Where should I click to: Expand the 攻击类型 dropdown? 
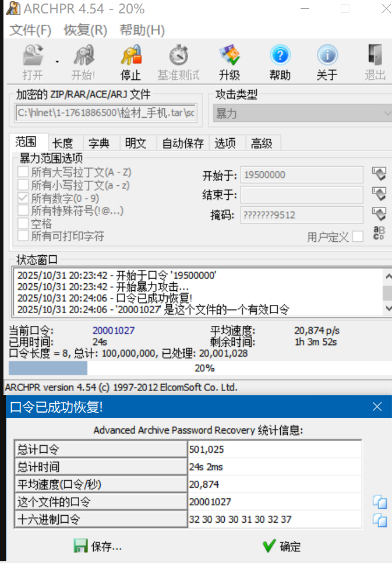[387, 113]
